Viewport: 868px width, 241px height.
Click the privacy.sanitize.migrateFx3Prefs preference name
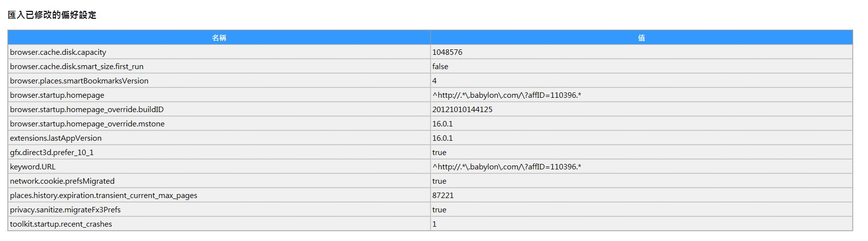[65, 210]
